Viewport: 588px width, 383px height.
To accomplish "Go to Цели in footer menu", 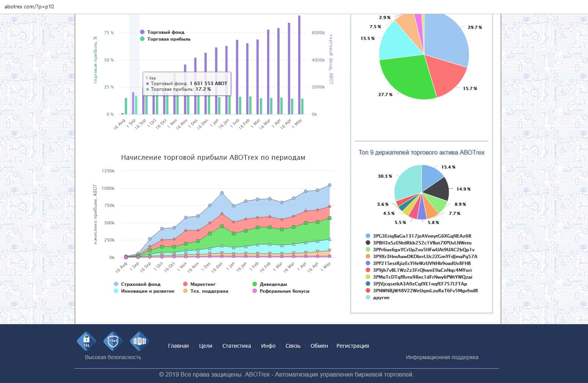I will pos(206,346).
